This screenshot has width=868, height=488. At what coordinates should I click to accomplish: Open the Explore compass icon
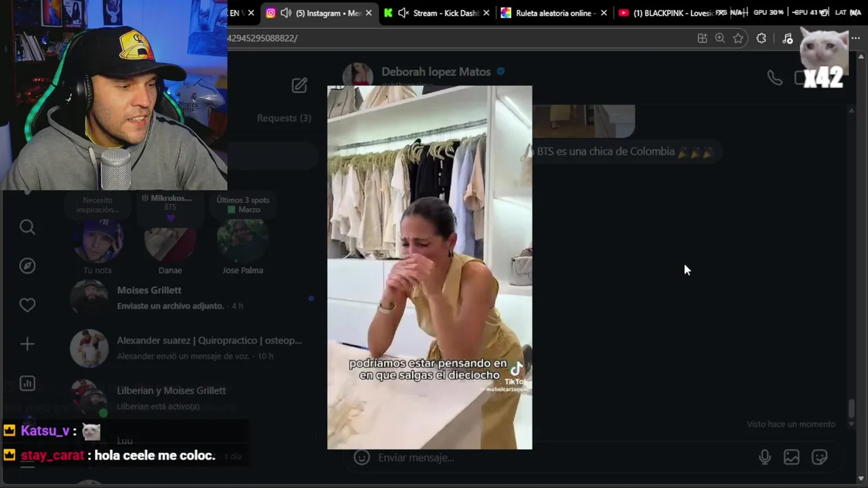pos(27,266)
